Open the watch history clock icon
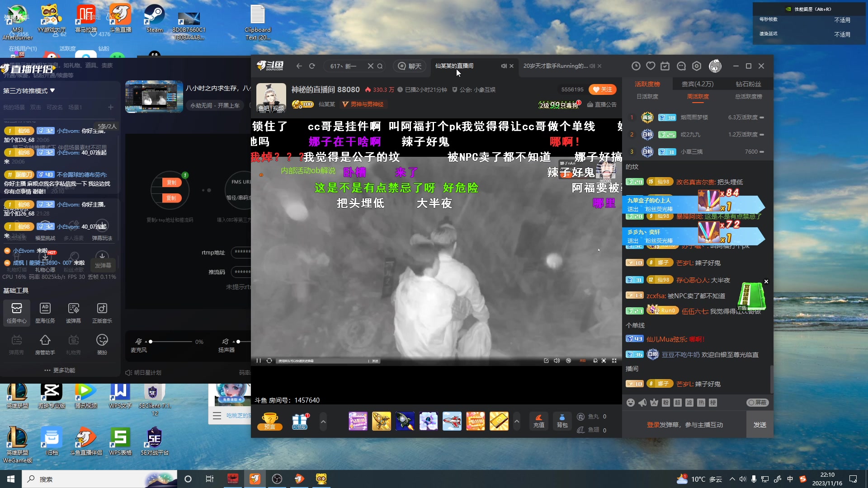 636,66
